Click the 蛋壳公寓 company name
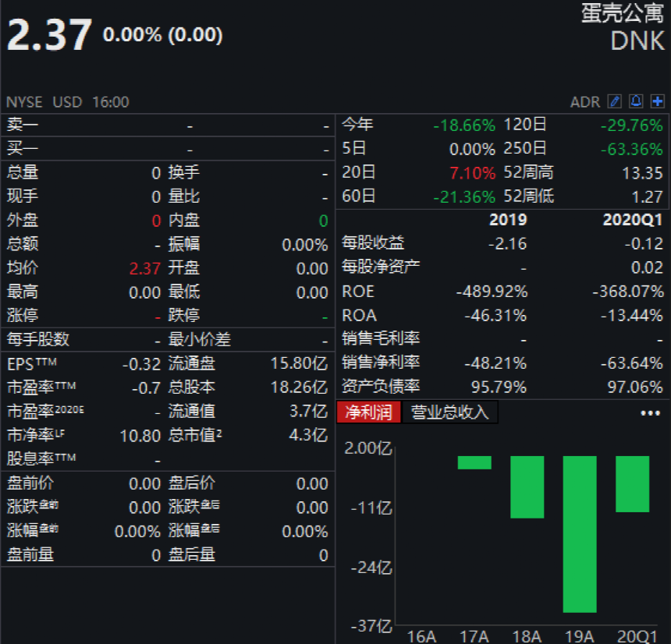671x644 pixels. click(623, 12)
